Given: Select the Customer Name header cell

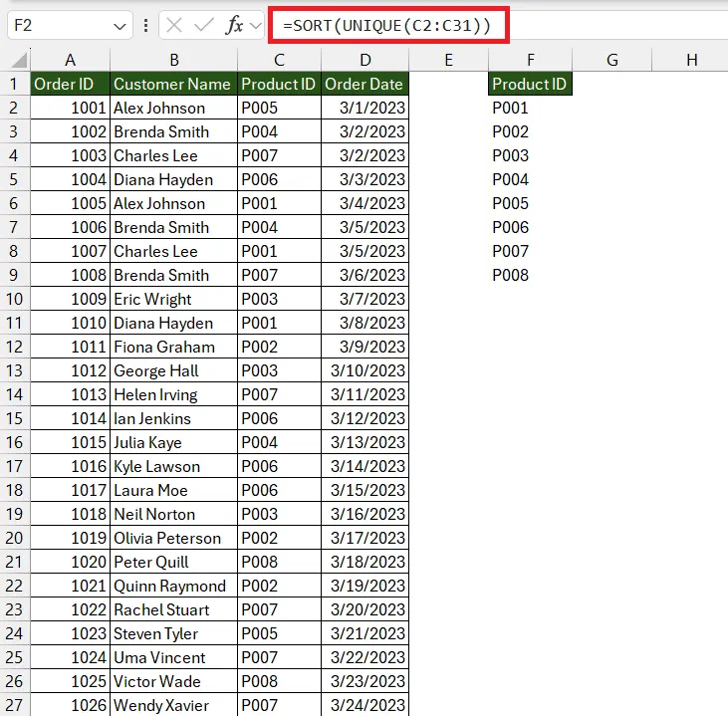Looking at the screenshot, I should click(173, 85).
